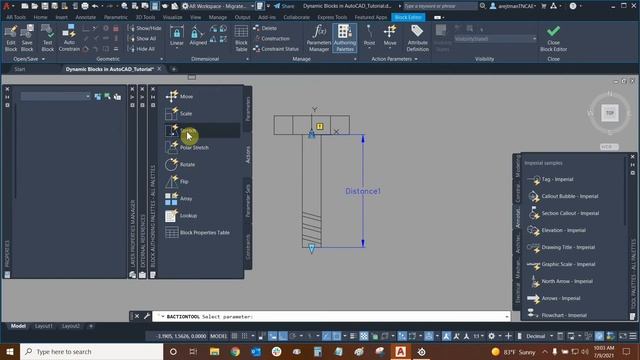640x360 pixels.
Task: Select Tag - Imperial tool
Action: pyautogui.click(x=551, y=179)
